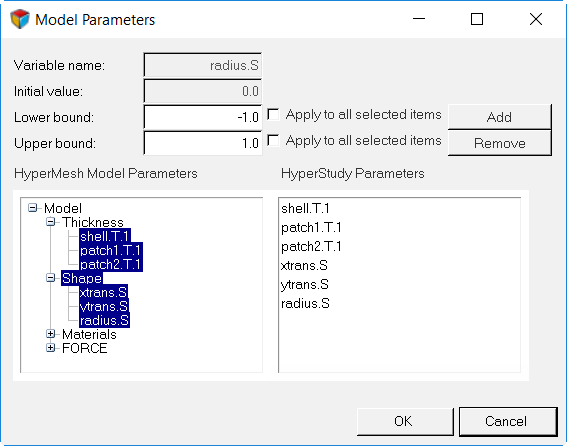Click into the Lower bound field
The image size is (567, 446).
[202, 117]
